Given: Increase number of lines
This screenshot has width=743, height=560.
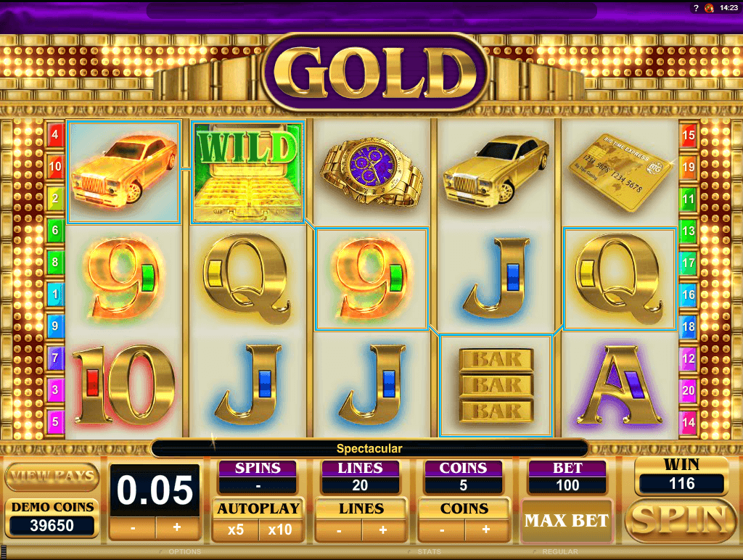Looking at the screenshot, I should [383, 530].
